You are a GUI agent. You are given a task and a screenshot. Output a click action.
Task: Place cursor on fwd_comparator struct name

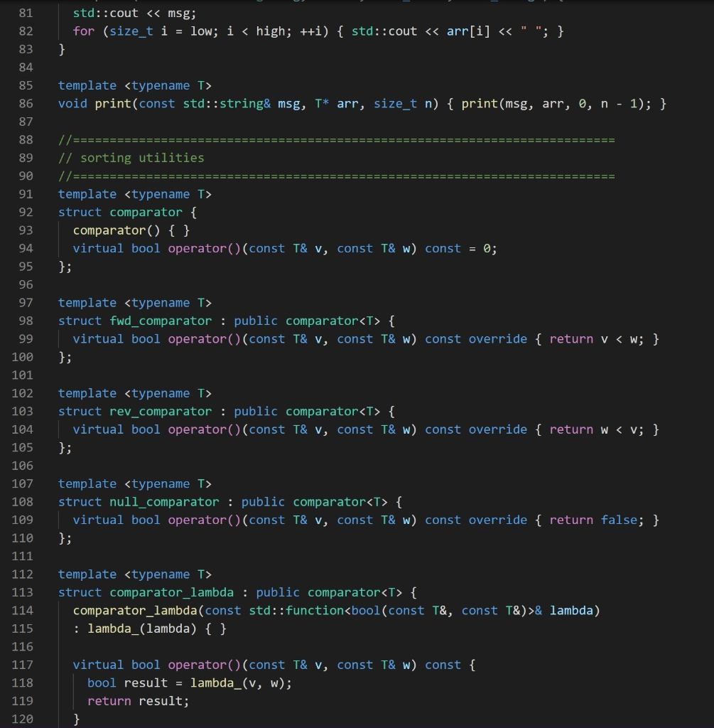pyautogui.click(x=161, y=321)
